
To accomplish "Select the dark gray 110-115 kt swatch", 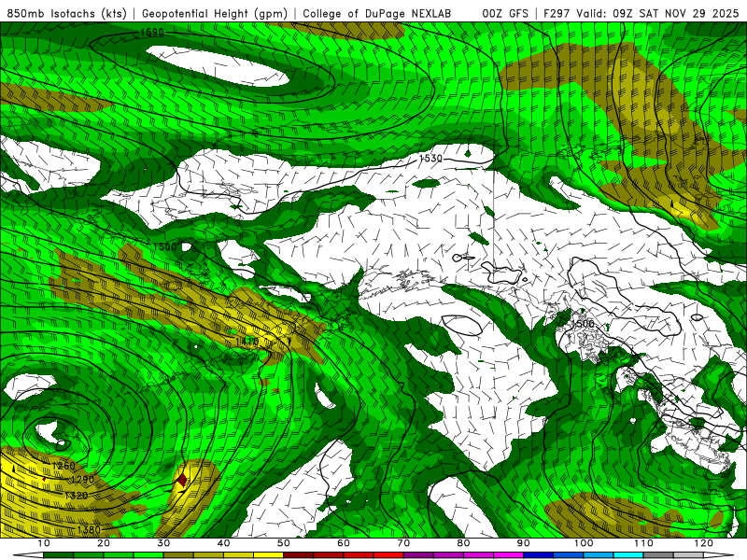I will coord(658,555).
